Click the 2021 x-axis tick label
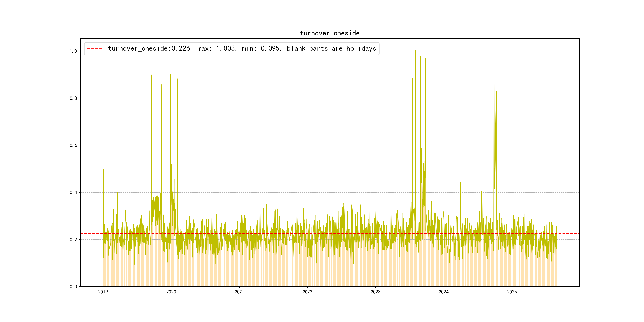Screen dimensions: 644x322 click(x=239, y=292)
